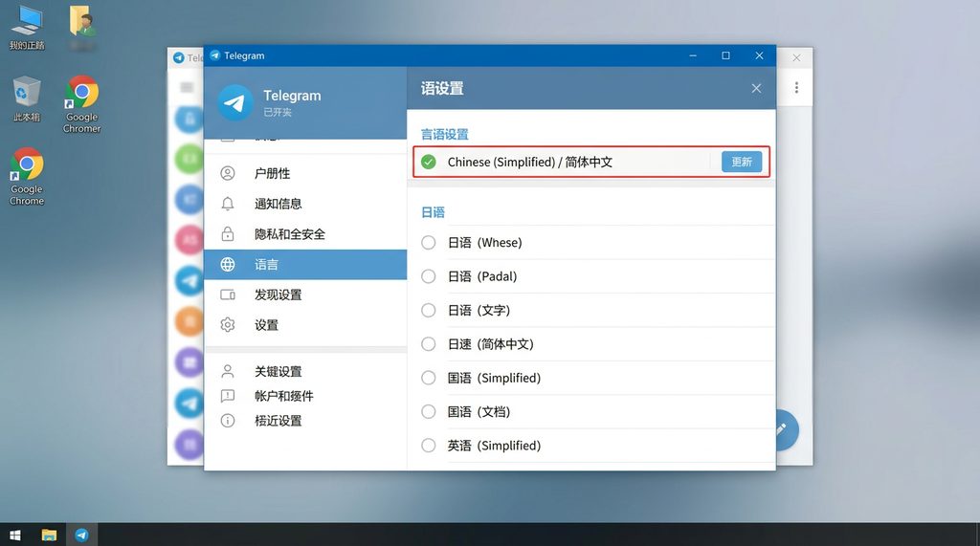
Task: Open the 我的正踣 computer desktop icon
Action: pyautogui.click(x=27, y=28)
